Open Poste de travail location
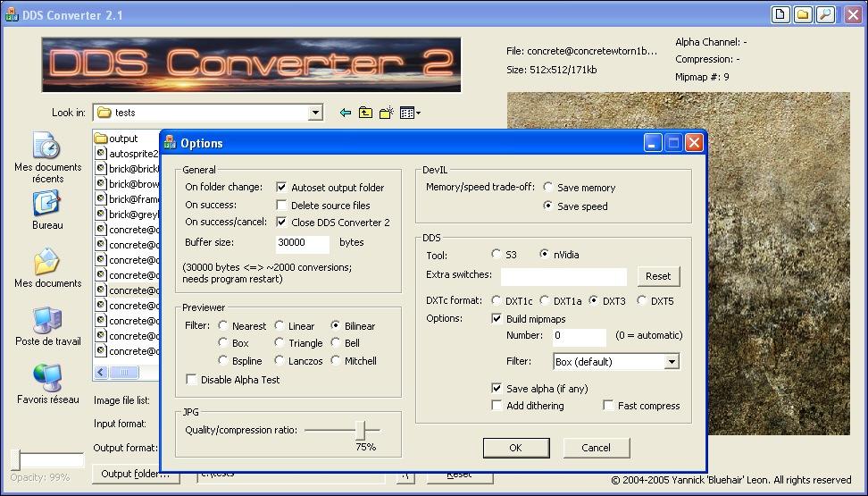The width and height of the screenshot is (868, 496). [47, 321]
